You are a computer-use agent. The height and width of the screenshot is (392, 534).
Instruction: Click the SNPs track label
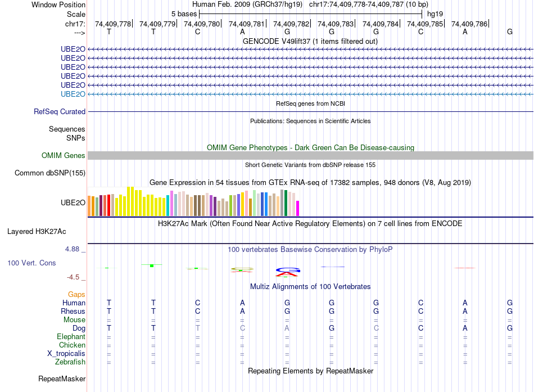click(76, 138)
